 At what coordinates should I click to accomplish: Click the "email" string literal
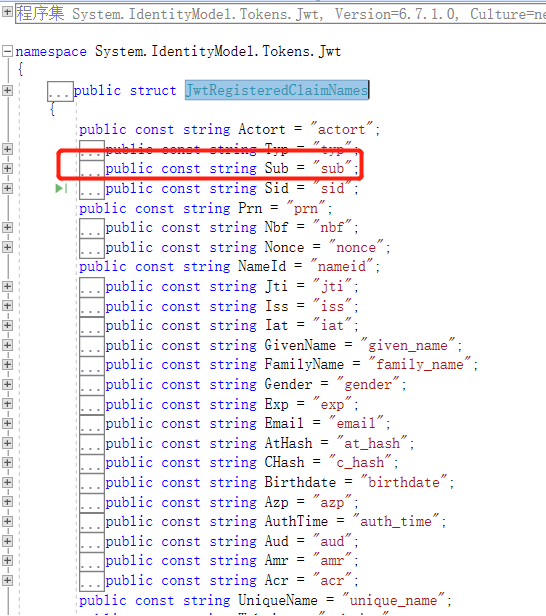[x=356, y=423]
